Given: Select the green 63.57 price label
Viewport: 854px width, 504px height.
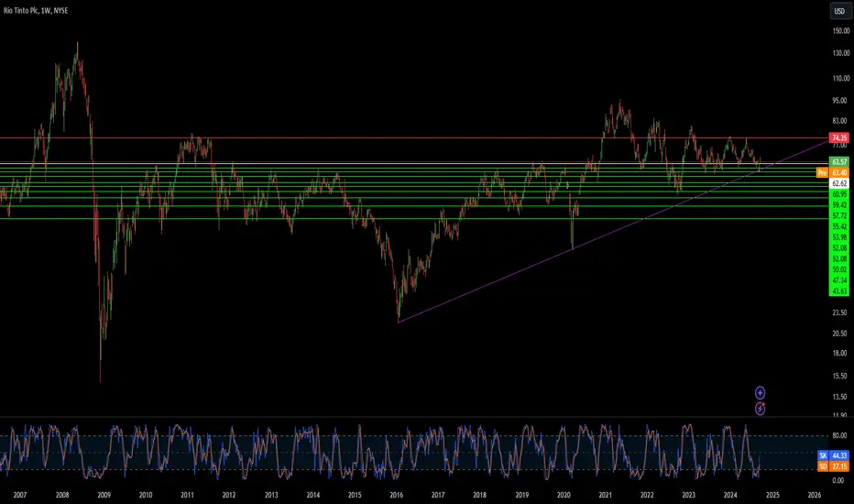Looking at the screenshot, I should coord(838,162).
